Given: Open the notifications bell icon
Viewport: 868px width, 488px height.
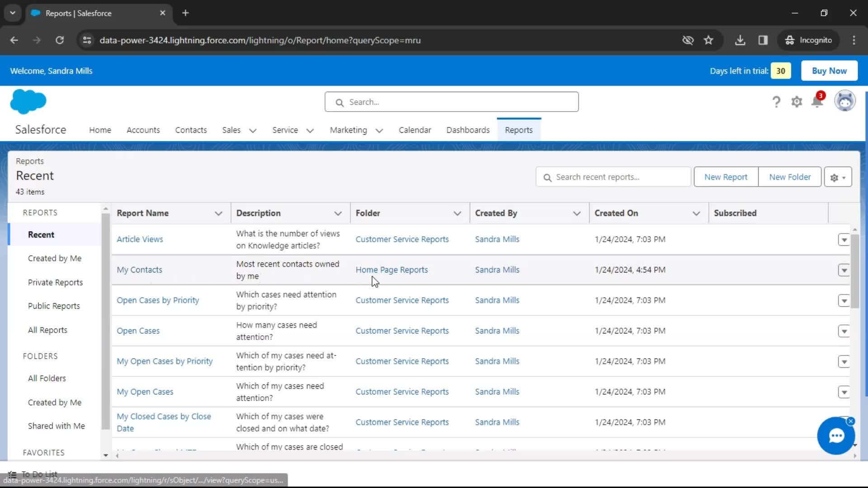Looking at the screenshot, I should (817, 101).
